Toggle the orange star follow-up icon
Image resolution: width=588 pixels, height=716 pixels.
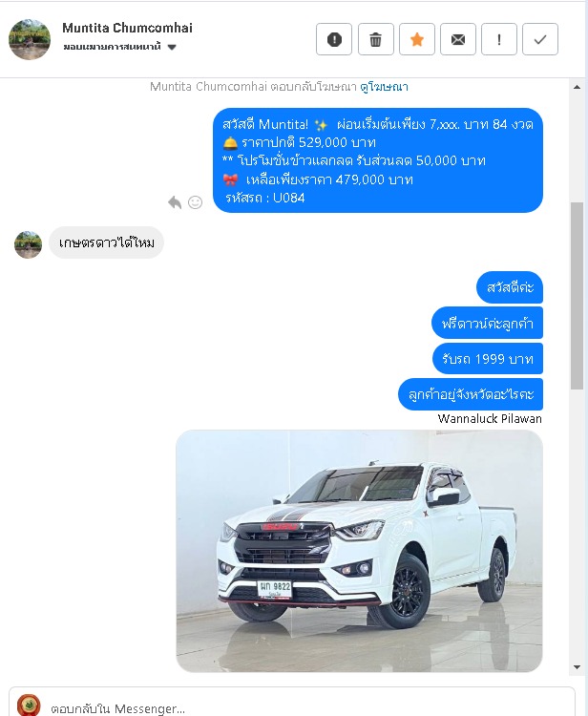pyautogui.click(x=417, y=39)
